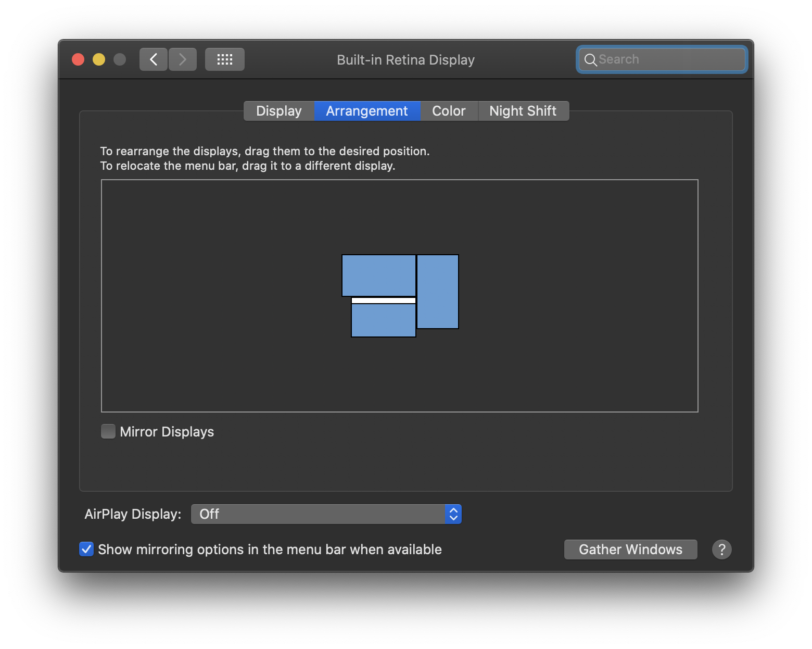Toggle the Mirror Displays checkbox on
This screenshot has width=812, height=649.
click(x=108, y=431)
